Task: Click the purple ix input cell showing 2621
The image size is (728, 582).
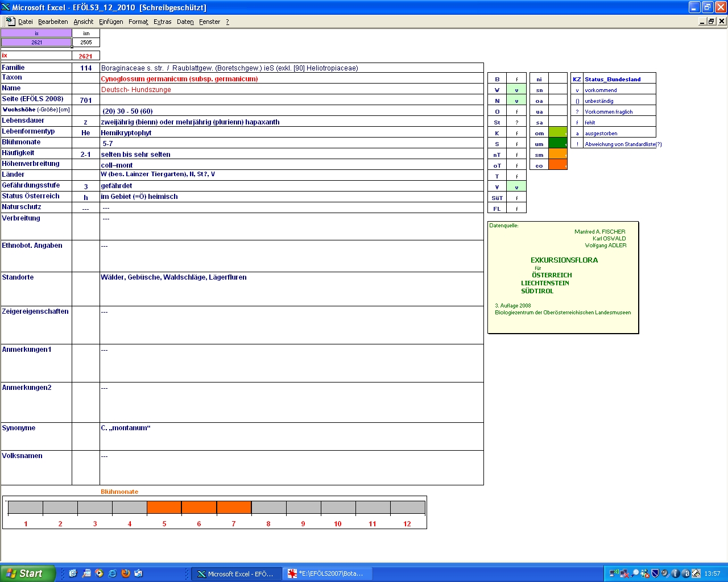Action: (x=36, y=42)
